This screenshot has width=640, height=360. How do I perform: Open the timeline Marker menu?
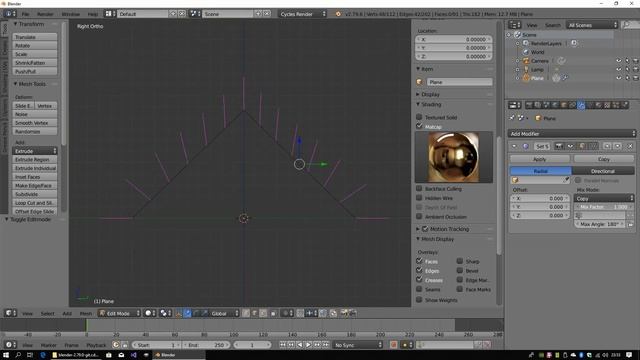pyautogui.click(x=49, y=345)
